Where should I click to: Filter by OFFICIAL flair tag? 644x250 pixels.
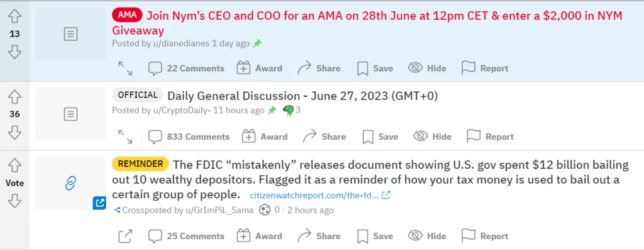click(138, 95)
